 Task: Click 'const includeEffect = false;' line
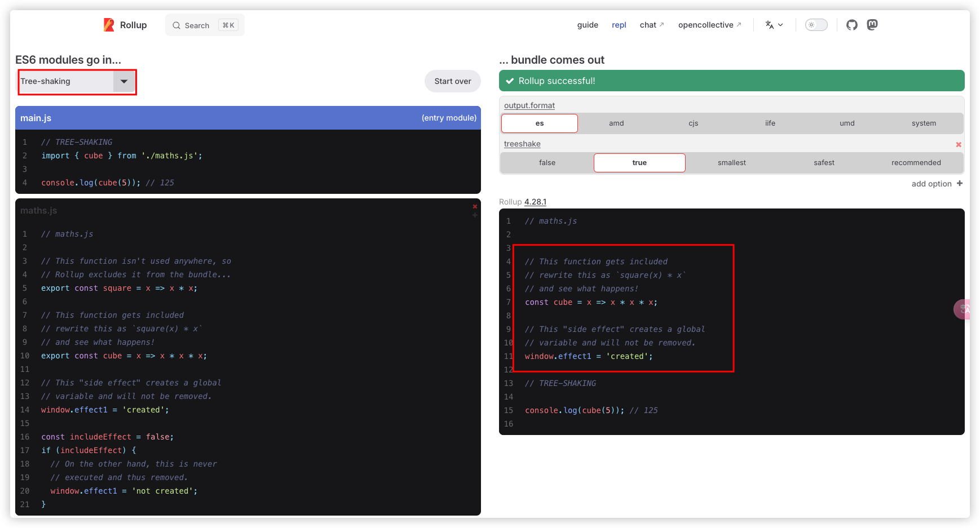(x=107, y=437)
